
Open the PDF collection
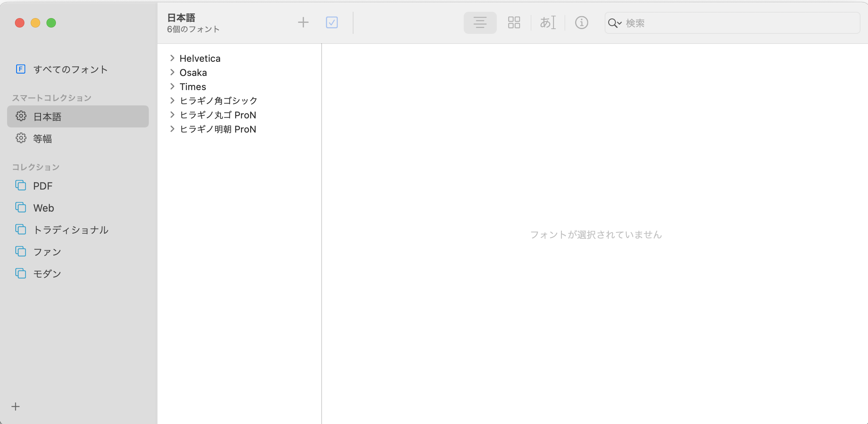coord(43,186)
